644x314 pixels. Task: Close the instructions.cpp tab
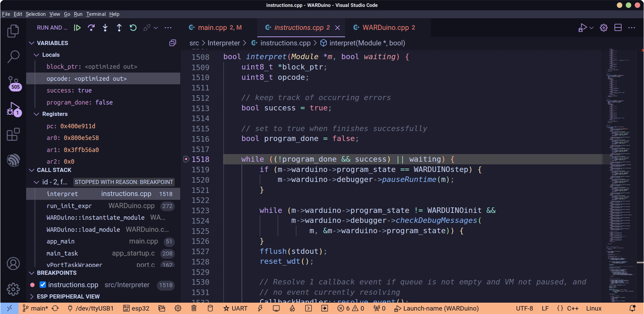[337, 28]
